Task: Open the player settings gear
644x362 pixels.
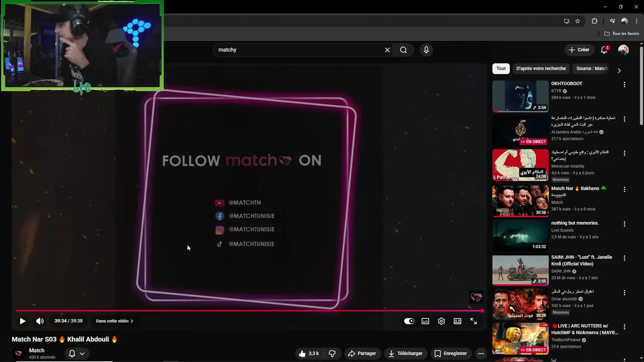Action: (x=441, y=321)
